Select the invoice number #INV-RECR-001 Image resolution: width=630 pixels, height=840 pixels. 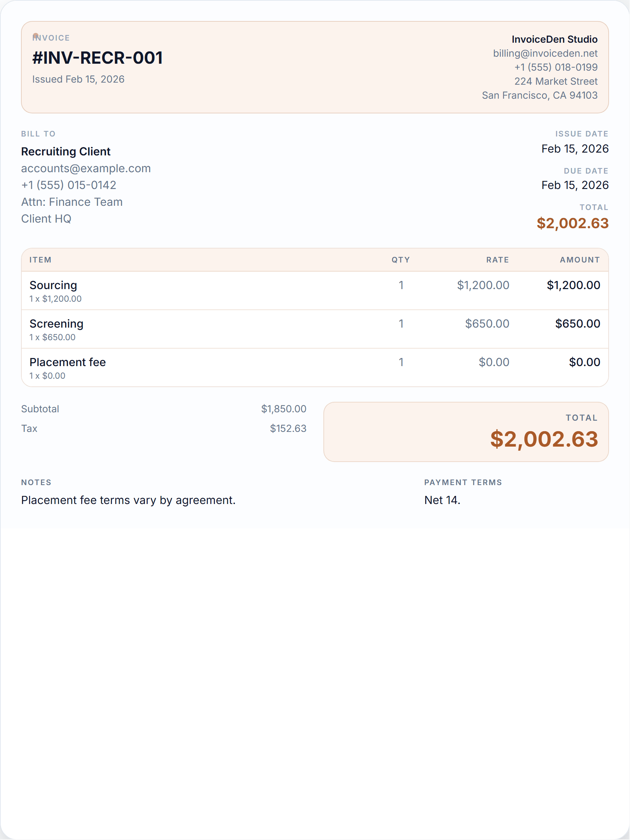pyautogui.click(x=98, y=58)
